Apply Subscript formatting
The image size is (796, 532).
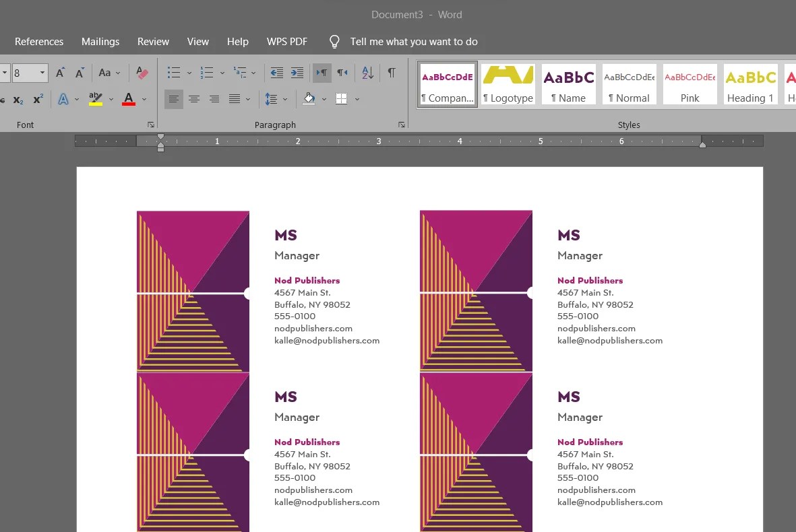pos(19,99)
